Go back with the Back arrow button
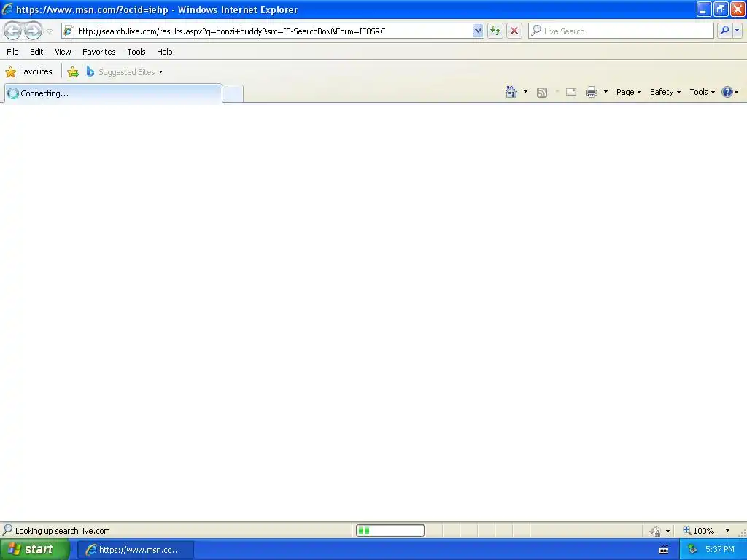 13,31
